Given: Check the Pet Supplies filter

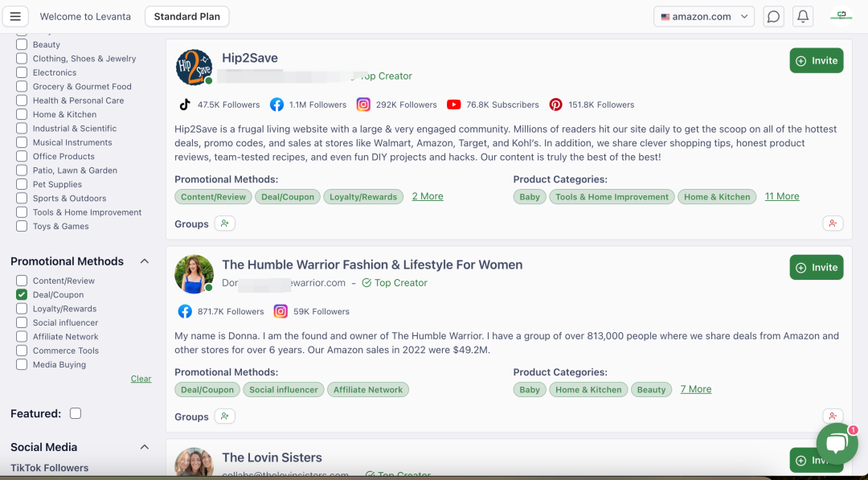Looking at the screenshot, I should 22,184.
